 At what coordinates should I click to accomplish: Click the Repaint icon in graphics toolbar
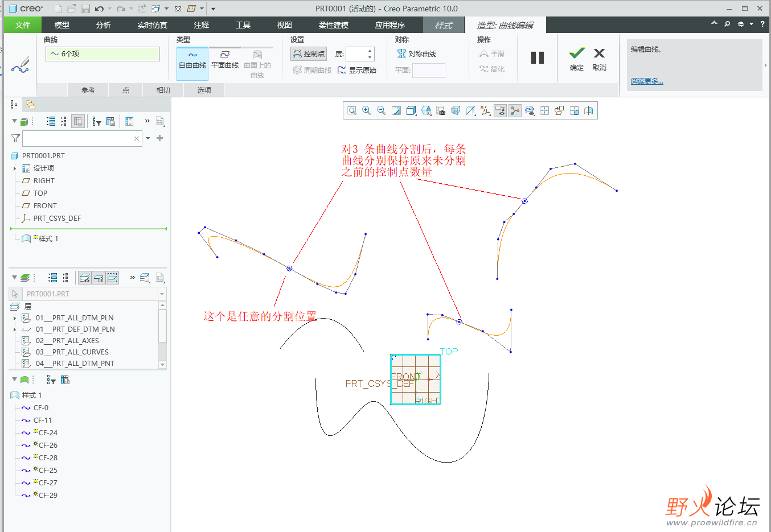pos(396,111)
